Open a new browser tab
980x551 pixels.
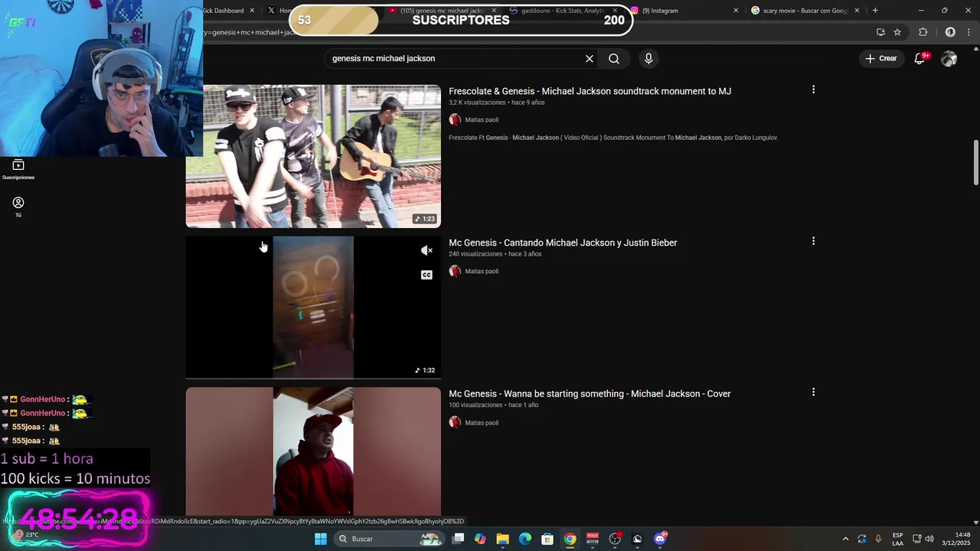[x=875, y=11]
